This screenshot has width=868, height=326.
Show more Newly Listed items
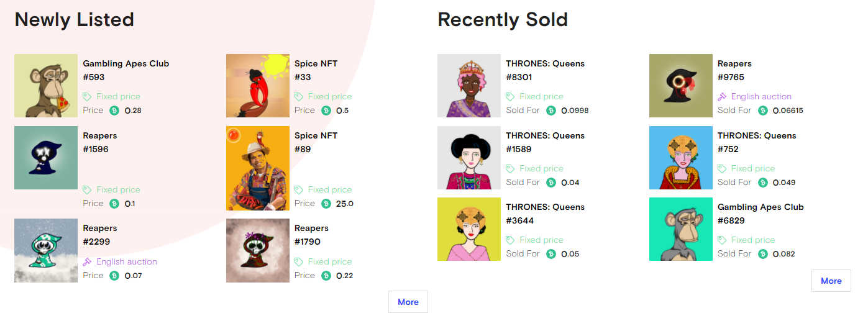[x=408, y=302]
